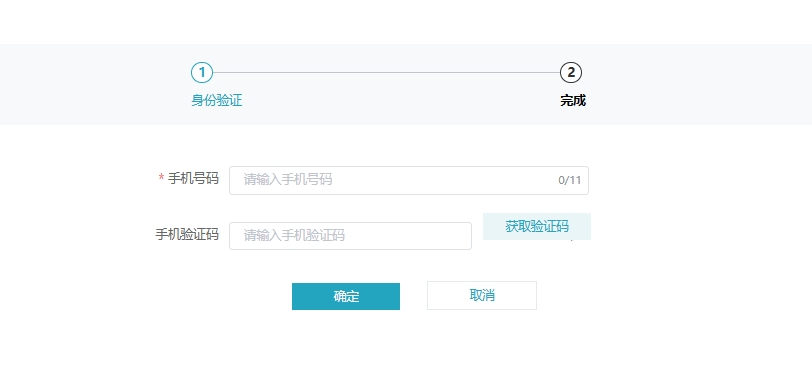The image size is (812, 376).
Task: Confirm with the 确定 button
Action: [346, 296]
